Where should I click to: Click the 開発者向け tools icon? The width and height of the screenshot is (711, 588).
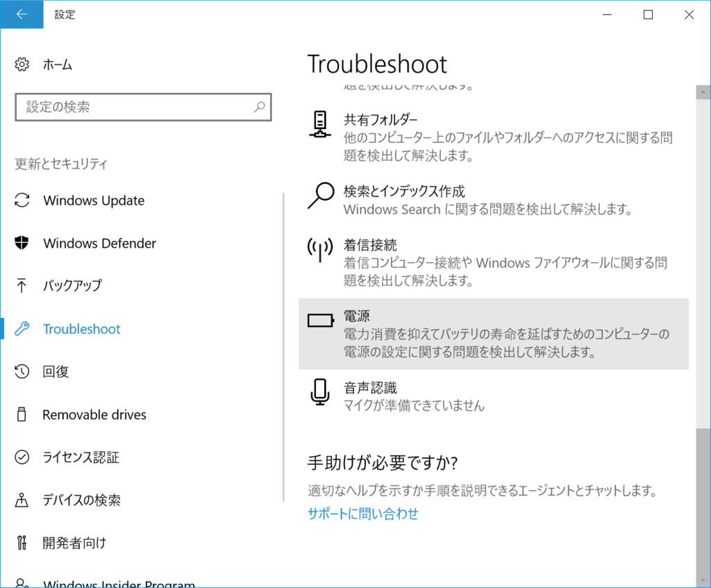point(22,543)
